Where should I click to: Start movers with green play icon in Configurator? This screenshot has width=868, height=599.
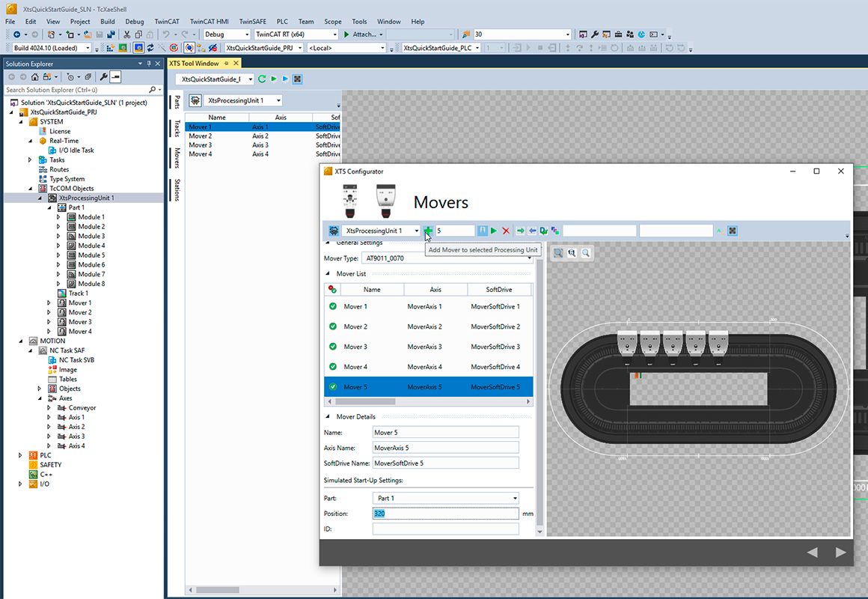[494, 231]
